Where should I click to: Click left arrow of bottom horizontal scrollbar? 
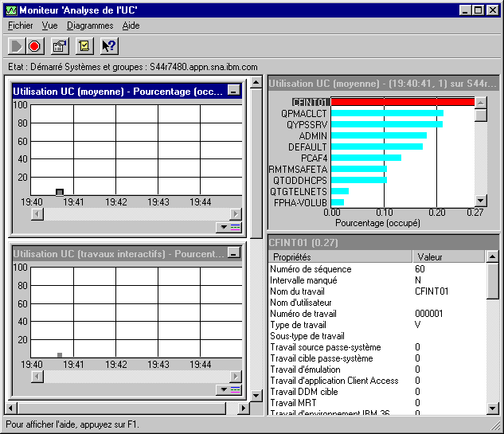click(11, 409)
